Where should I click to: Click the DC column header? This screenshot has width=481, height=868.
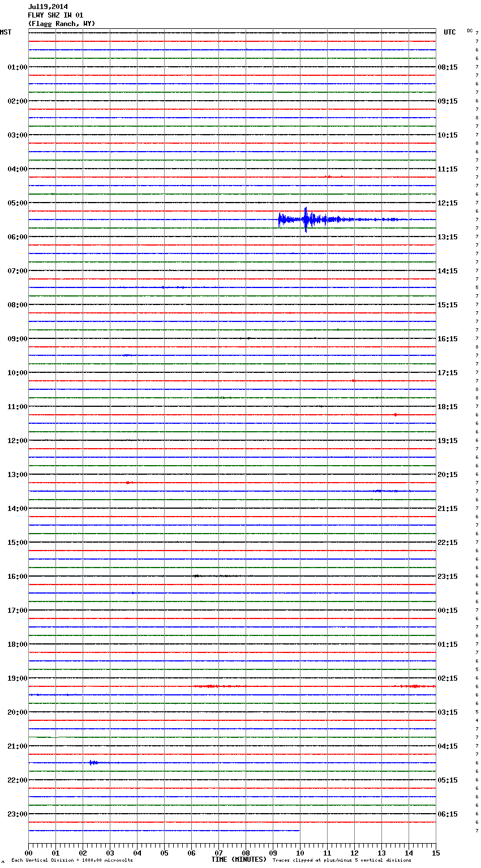[470, 31]
